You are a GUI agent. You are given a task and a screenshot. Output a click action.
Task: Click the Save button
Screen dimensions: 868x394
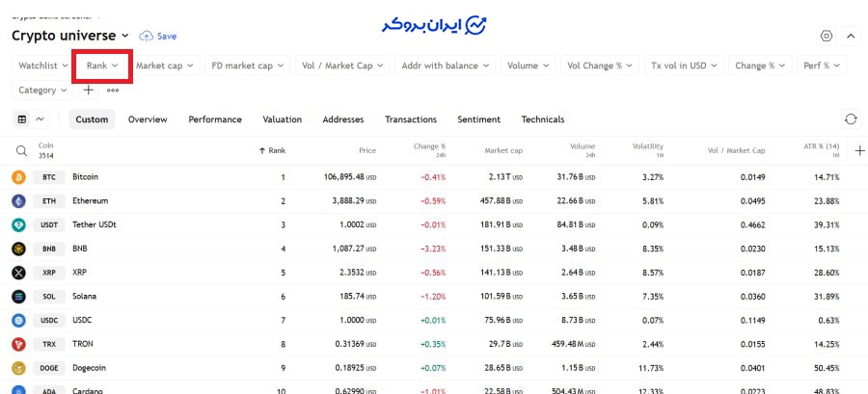click(x=158, y=36)
